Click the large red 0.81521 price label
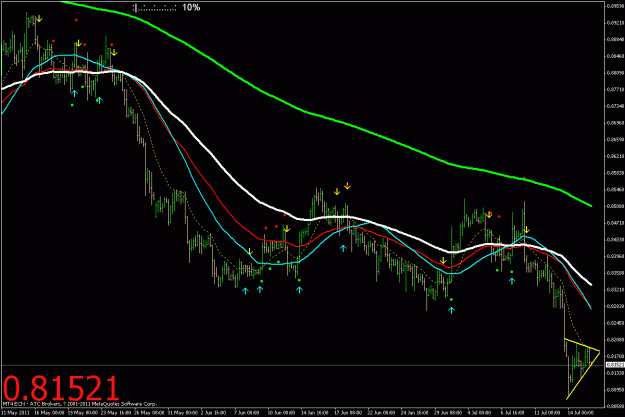The height and width of the screenshot is (417, 625). [61, 388]
